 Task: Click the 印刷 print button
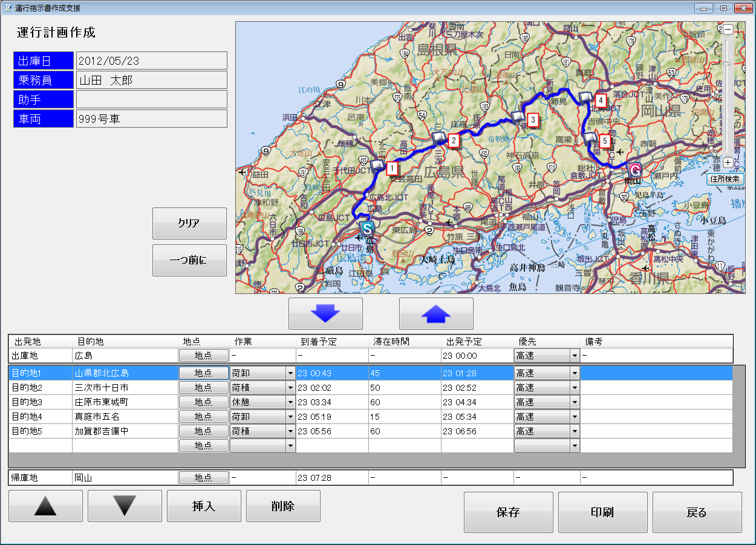(603, 512)
